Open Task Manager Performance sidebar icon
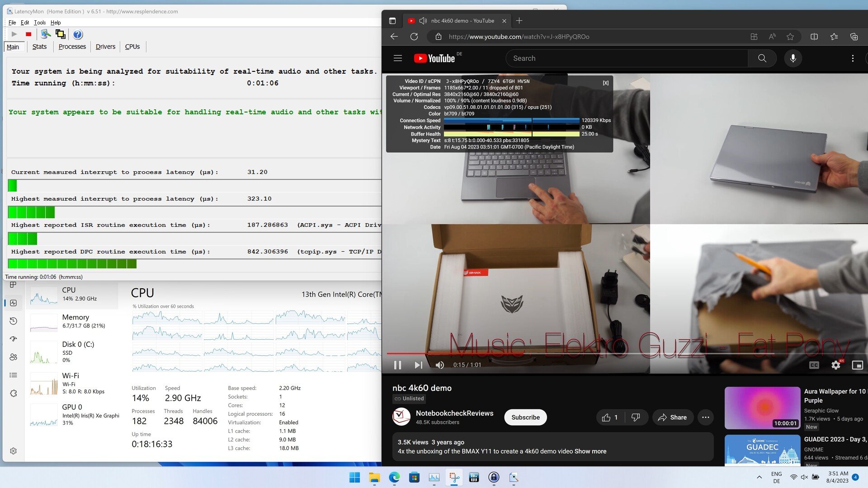Viewport: 868px width, 488px height. point(13,303)
